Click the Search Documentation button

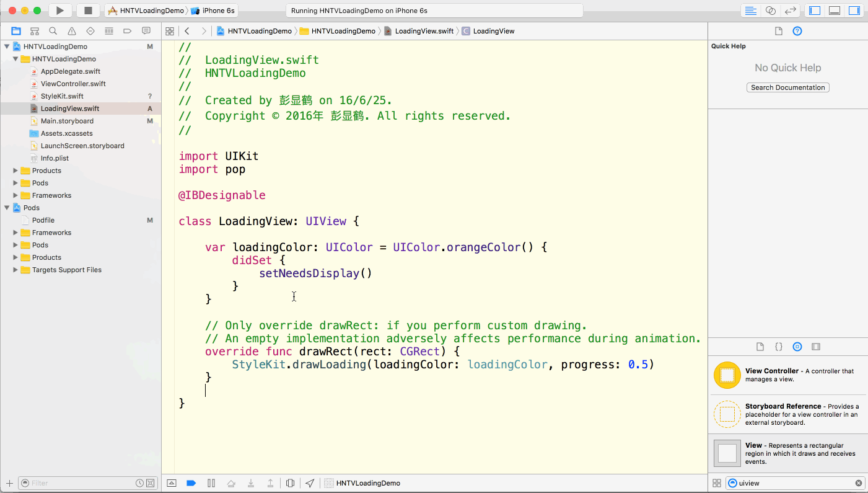787,87
